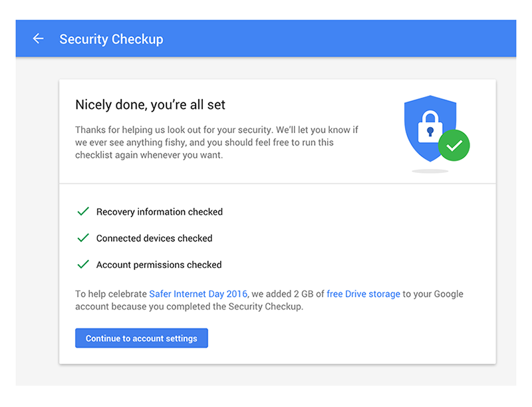Click the back arrow icon

coord(38,39)
